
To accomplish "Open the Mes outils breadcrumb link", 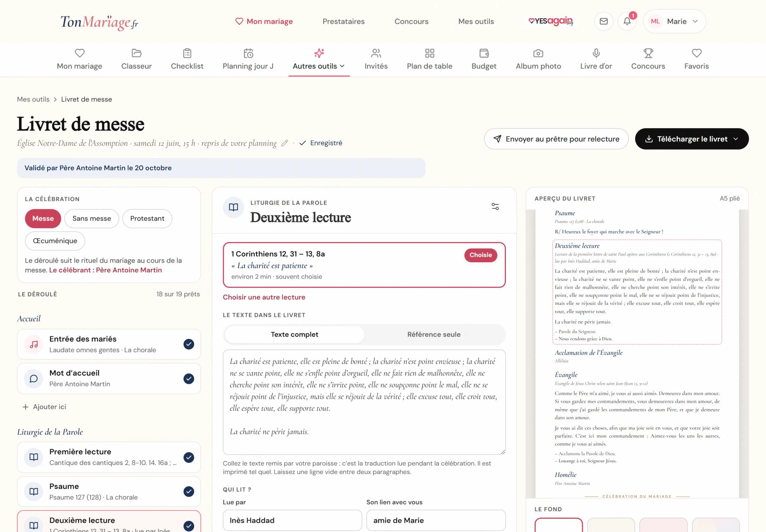I will pos(33,99).
